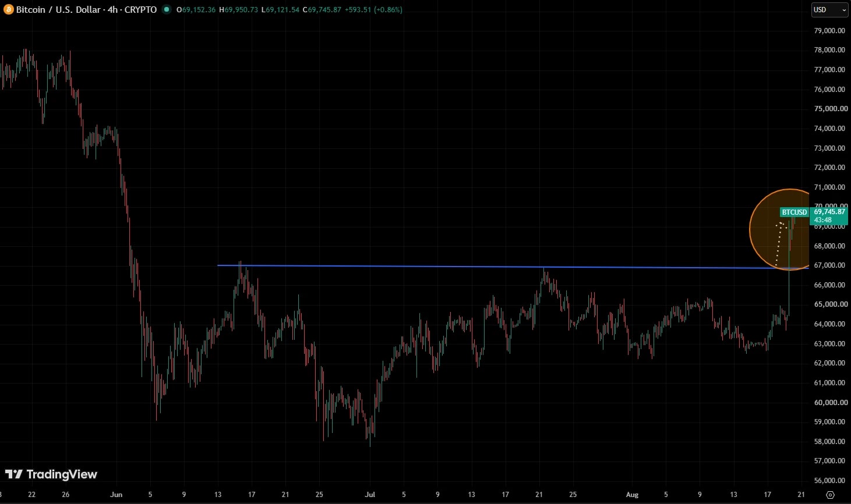Click the TradingView logo watermark

51,474
